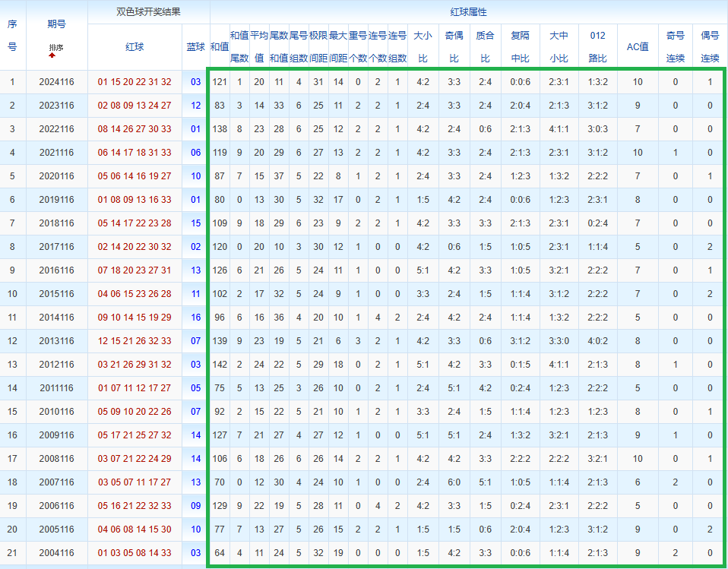Click the 偶号连续 column header

click(710, 47)
